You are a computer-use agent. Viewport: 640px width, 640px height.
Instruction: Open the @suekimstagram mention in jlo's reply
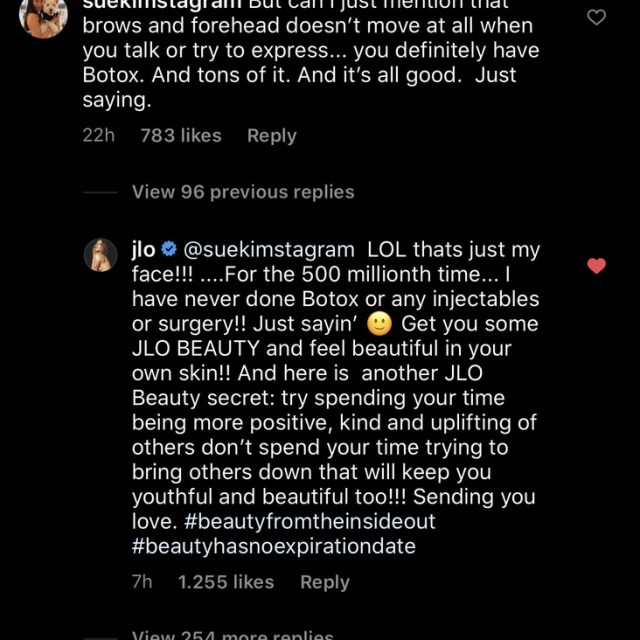(x=268, y=250)
